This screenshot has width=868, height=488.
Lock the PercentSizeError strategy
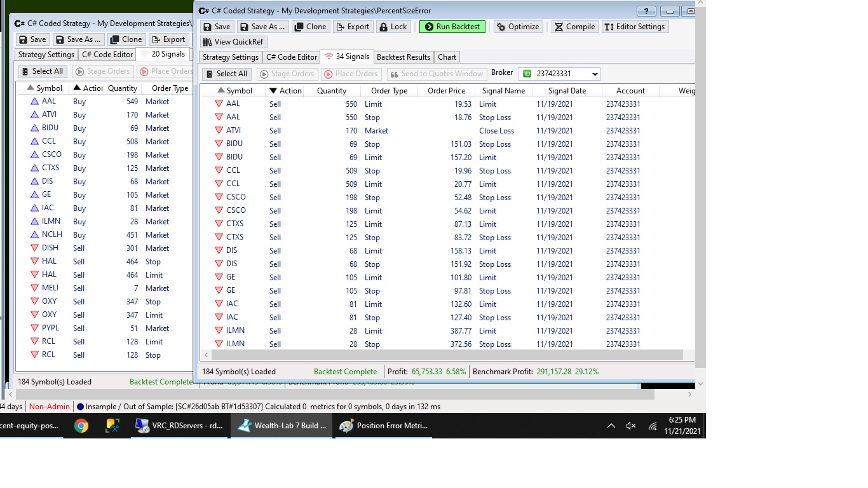[393, 27]
